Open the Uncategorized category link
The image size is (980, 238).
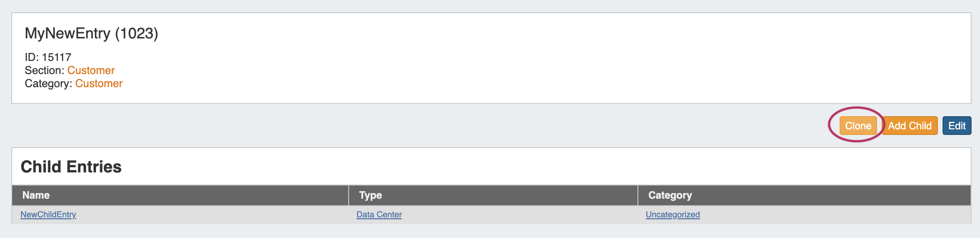673,215
